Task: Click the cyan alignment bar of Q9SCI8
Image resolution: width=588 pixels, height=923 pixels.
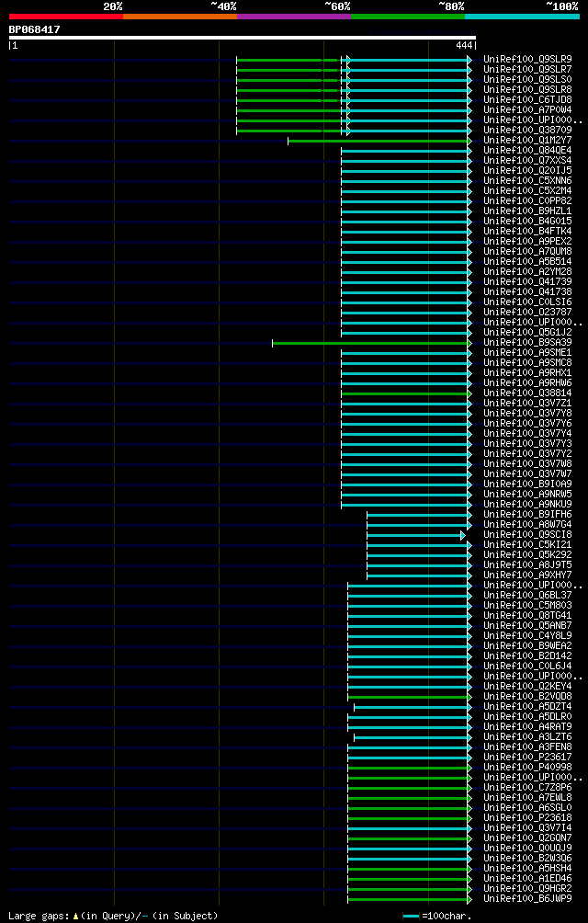Action: (414, 535)
